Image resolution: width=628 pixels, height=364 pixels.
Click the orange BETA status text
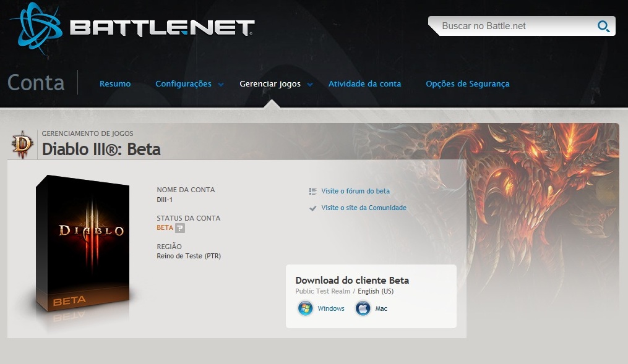(x=165, y=227)
